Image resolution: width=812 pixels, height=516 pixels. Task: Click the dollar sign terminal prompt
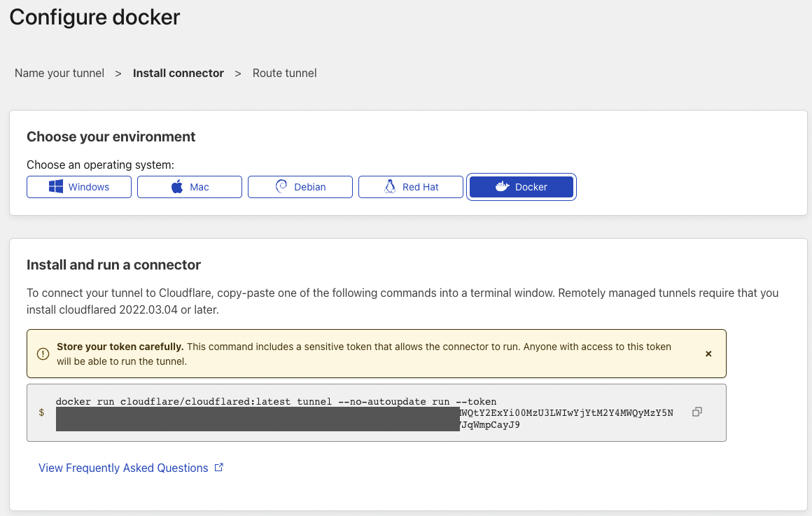point(42,413)
